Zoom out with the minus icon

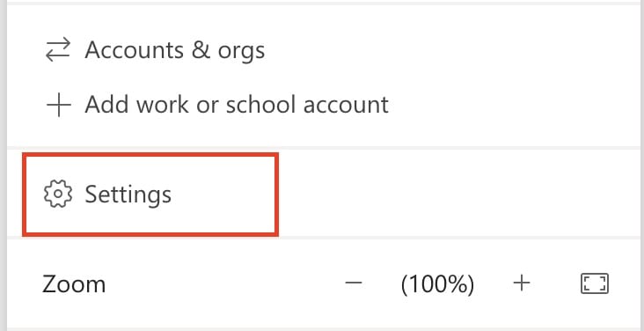point(353,283)
